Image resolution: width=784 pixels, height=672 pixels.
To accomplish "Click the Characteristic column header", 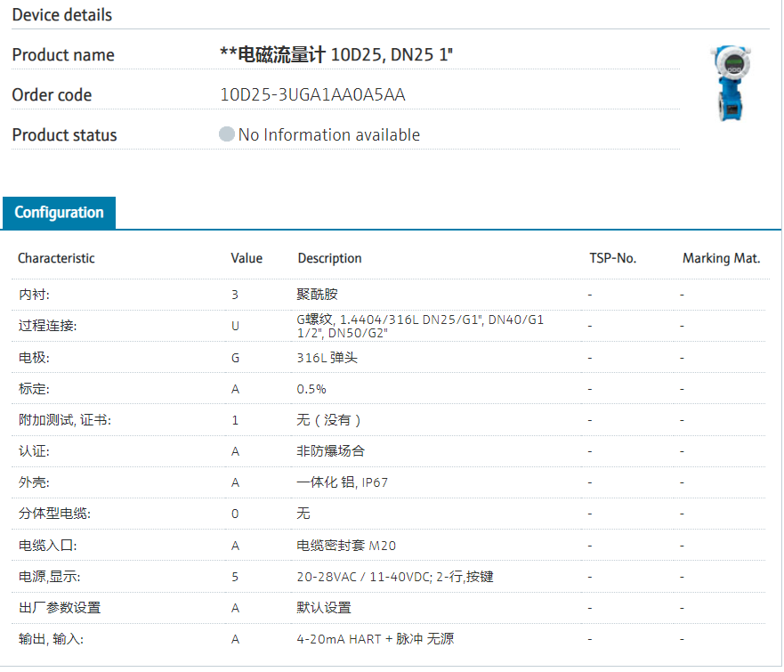I will coord(56,258).
